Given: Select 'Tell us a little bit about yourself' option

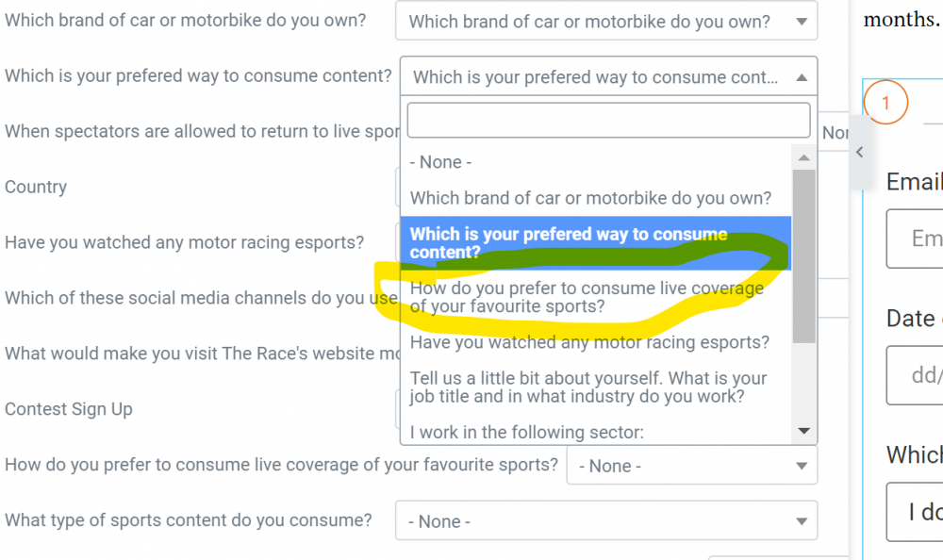Looking at the screenshot, I should click(596, 387).
